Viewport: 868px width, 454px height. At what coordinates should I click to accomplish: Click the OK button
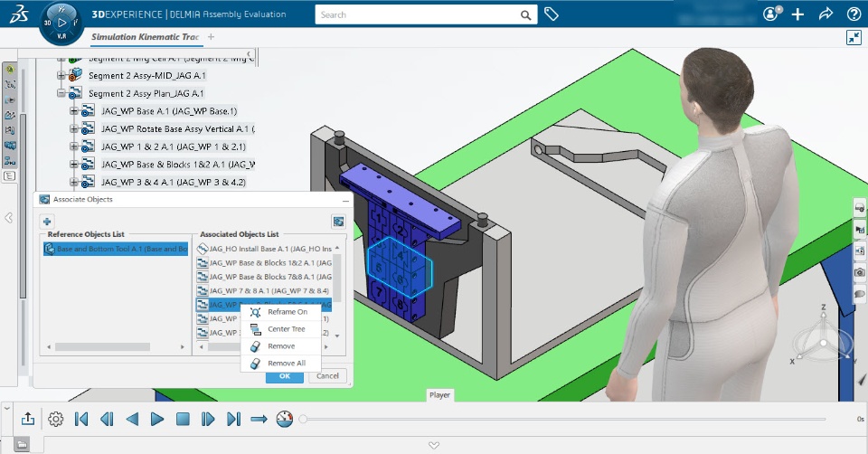point(285,376)
